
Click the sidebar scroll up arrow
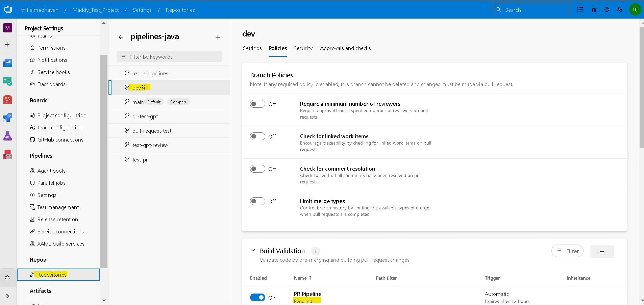tap(104, 23)
